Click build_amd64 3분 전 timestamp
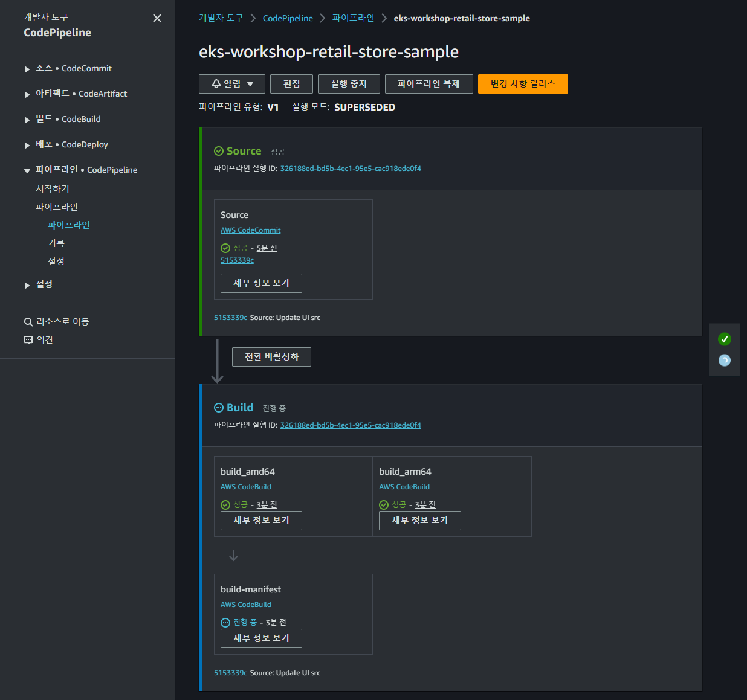747x700 pixels. pos(267,505)
